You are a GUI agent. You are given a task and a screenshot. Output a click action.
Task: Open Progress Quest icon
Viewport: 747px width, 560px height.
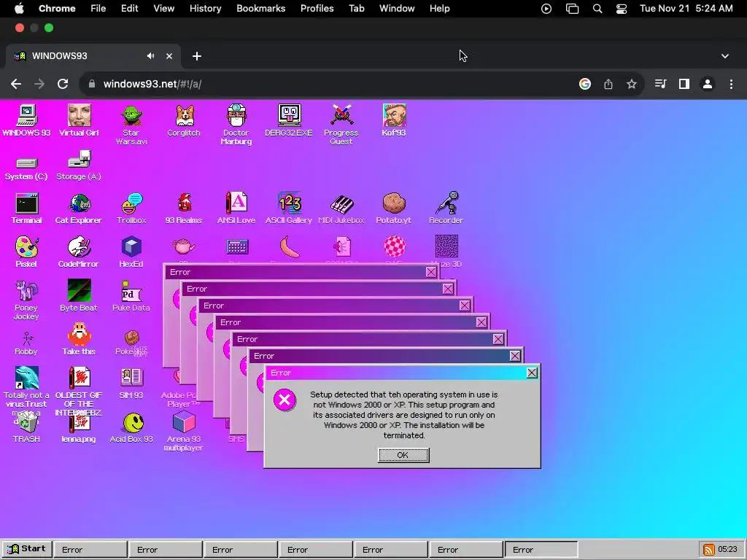pyautogui.click(x=341, y=125)
